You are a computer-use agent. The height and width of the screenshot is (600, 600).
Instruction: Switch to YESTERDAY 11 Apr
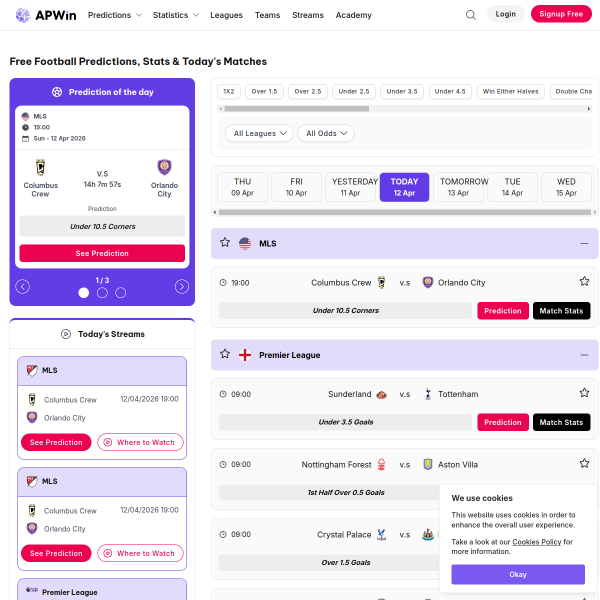pyautogui.click(x=351, y=187)
